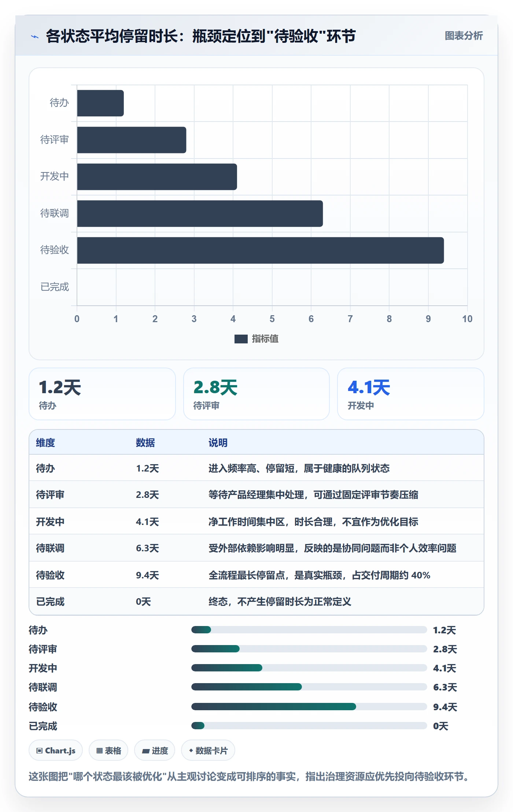
Task: Click '等待产品经理集中处理' description in 待评审 row
Action: pyautogui.click(x=313, y=495)
